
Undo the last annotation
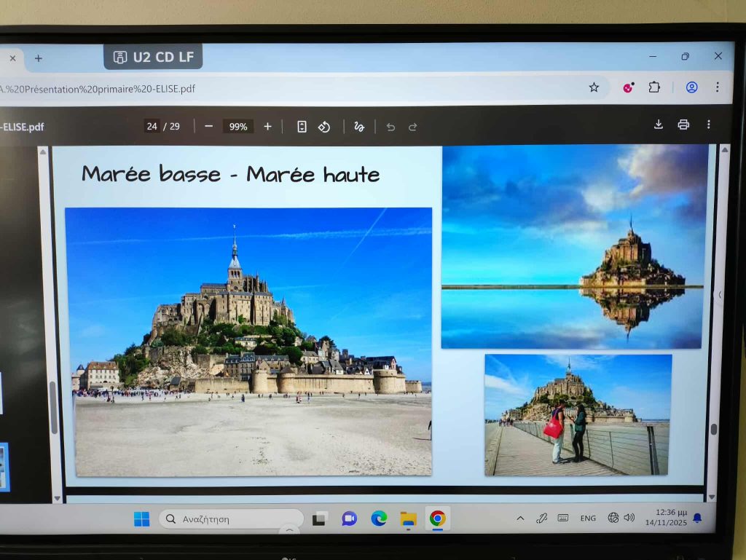click(x=390, y=127)
